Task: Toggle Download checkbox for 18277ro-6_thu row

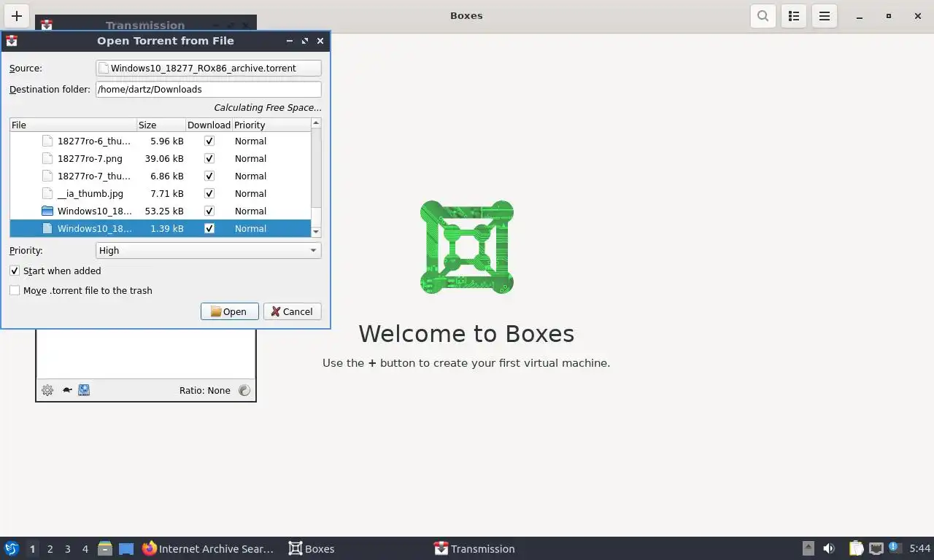Action: point(209,141)
